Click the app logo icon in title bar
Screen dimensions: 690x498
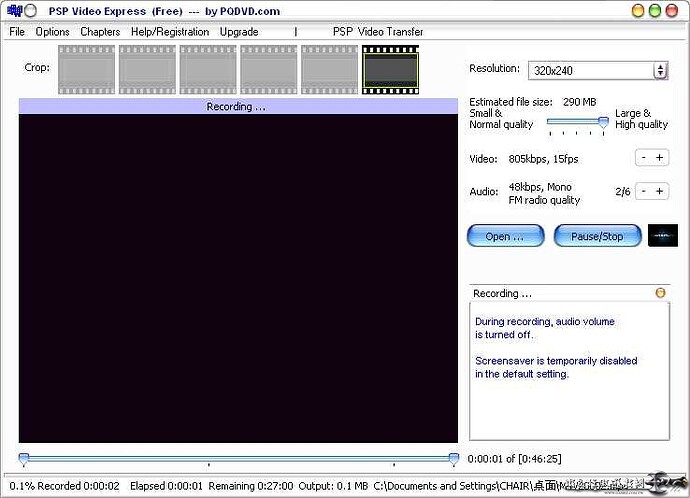(15, 11)
